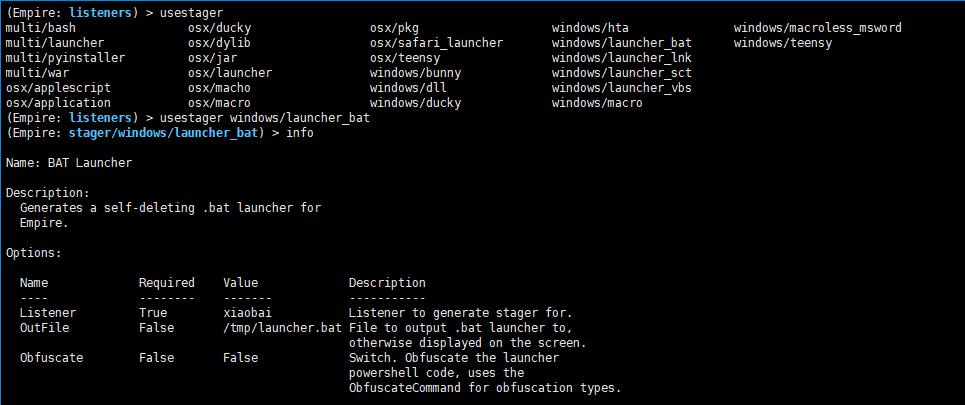Image resolution: width=965 pixels, height=405 pixels.
Task: Select osx/pkg in the stager list
Action: 394,28
